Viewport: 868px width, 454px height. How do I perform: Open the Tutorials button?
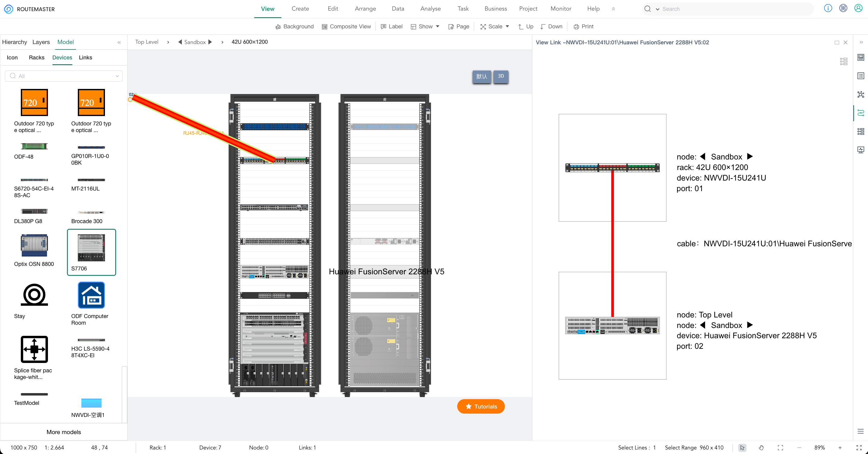[481, 406]
